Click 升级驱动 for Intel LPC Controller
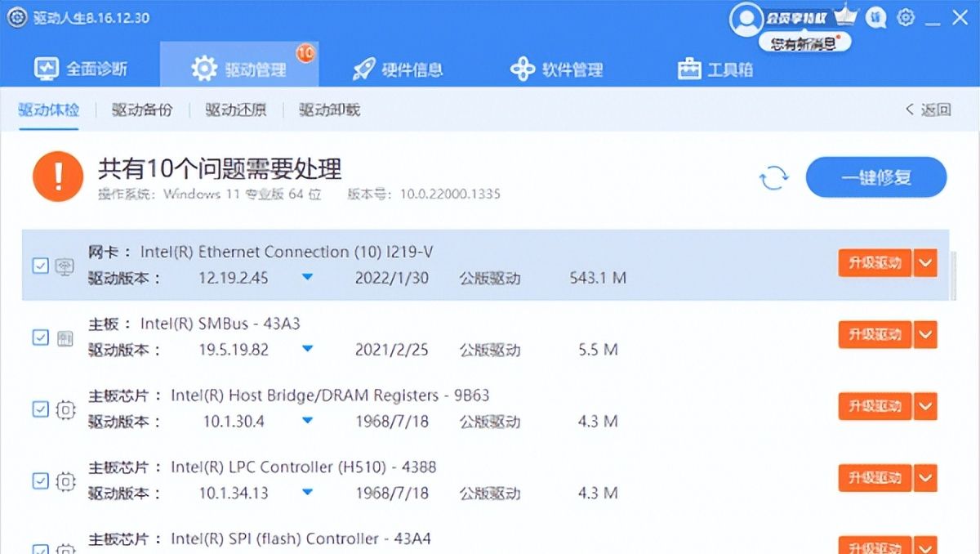 (875, 478)
